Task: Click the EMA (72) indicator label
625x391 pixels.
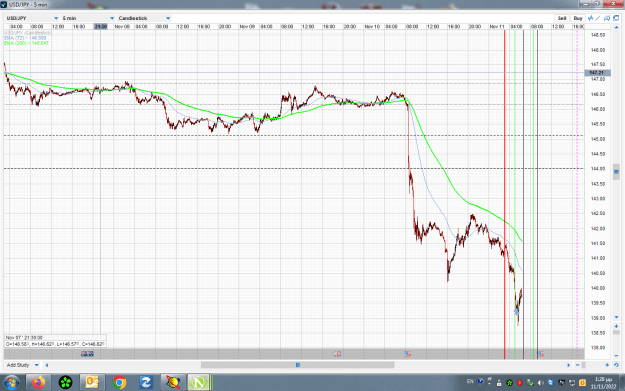Action: (25, 38)
